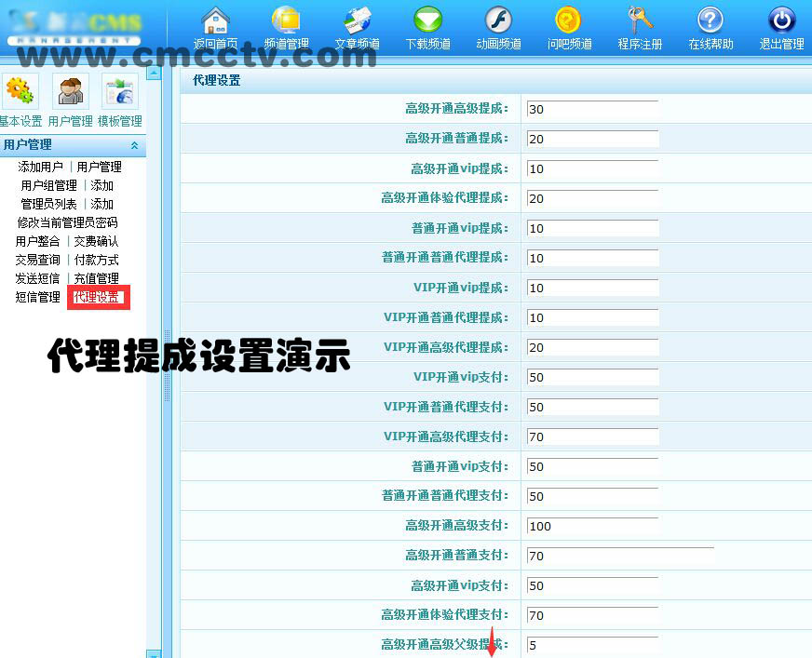
Task: Open the 充值管理 link
Action: 96,278
